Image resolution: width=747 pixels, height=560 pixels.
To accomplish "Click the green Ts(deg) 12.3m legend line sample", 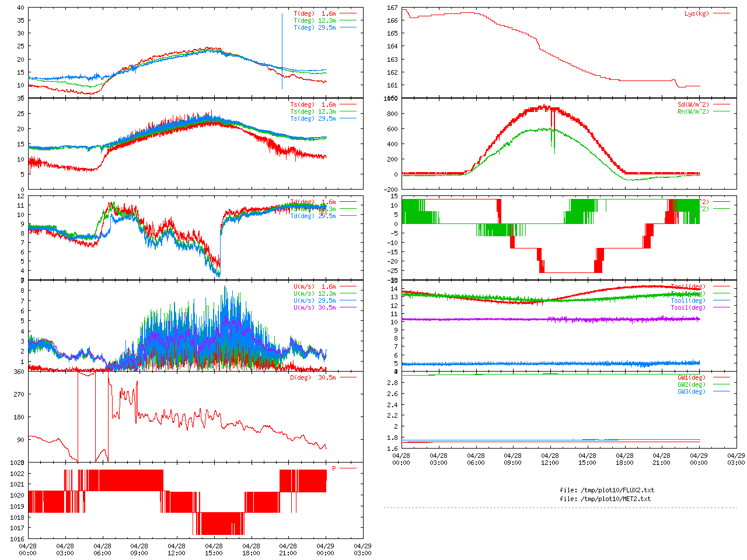I will pos(348,111).
